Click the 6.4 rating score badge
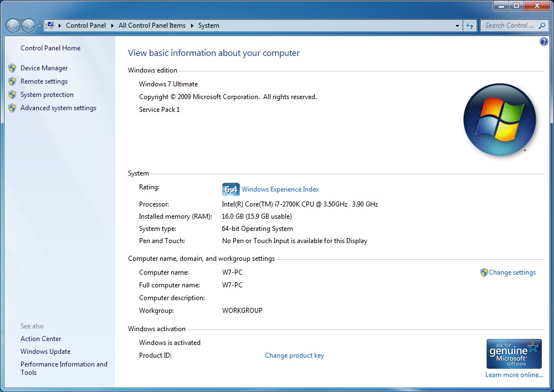The width and height of the screenshot is (554, 392). pyautogui.click(x=230, y=189)
